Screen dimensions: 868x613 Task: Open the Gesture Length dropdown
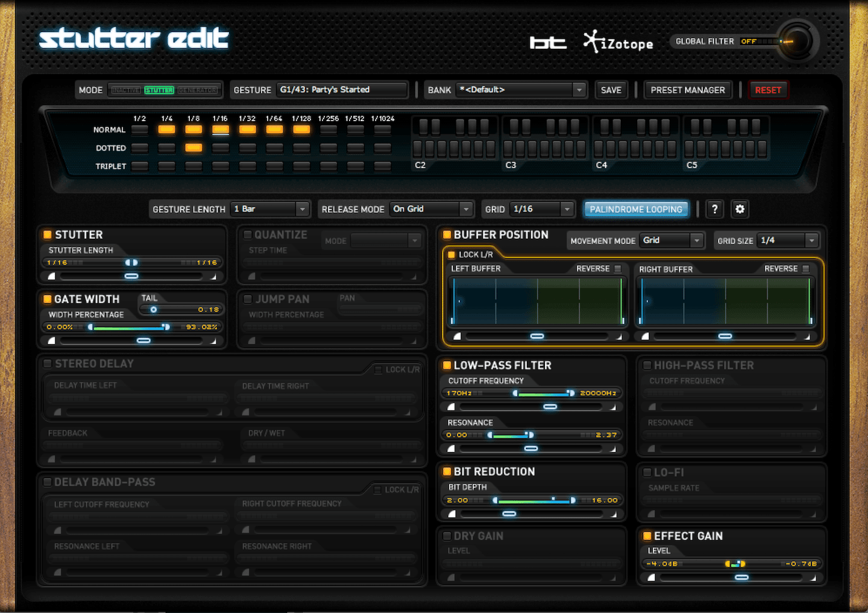coord(270,209)
